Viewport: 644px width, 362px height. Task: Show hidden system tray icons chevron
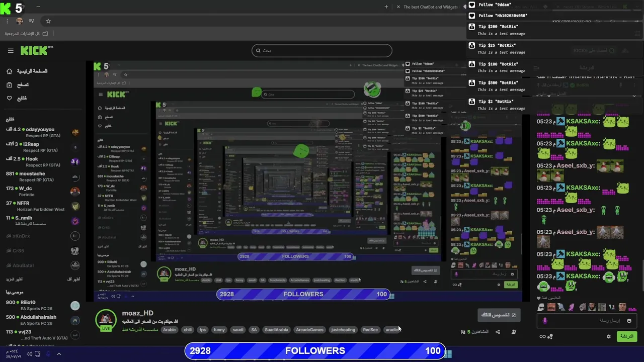pos(59,354)
